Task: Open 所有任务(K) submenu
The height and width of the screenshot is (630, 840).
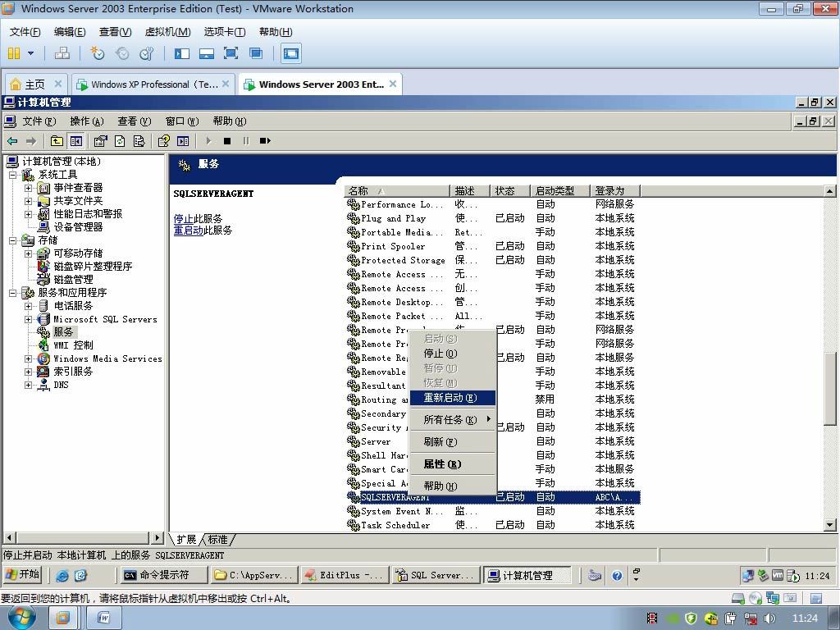Action: tap(452, 419)
